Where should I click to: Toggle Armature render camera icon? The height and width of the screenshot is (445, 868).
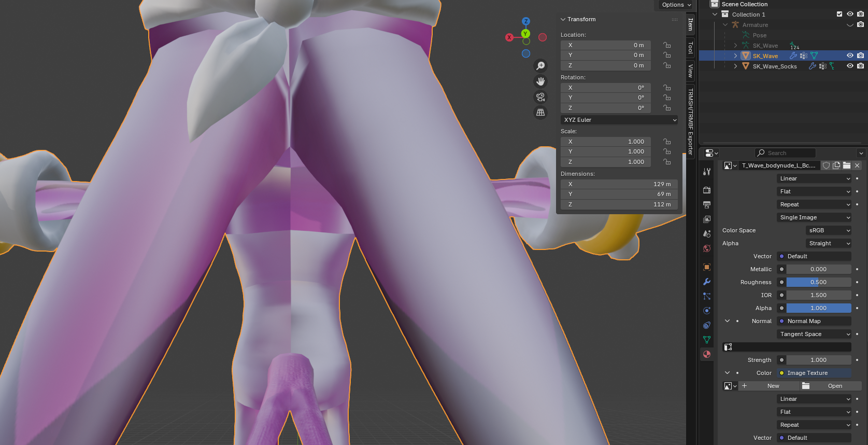point(861,24)
